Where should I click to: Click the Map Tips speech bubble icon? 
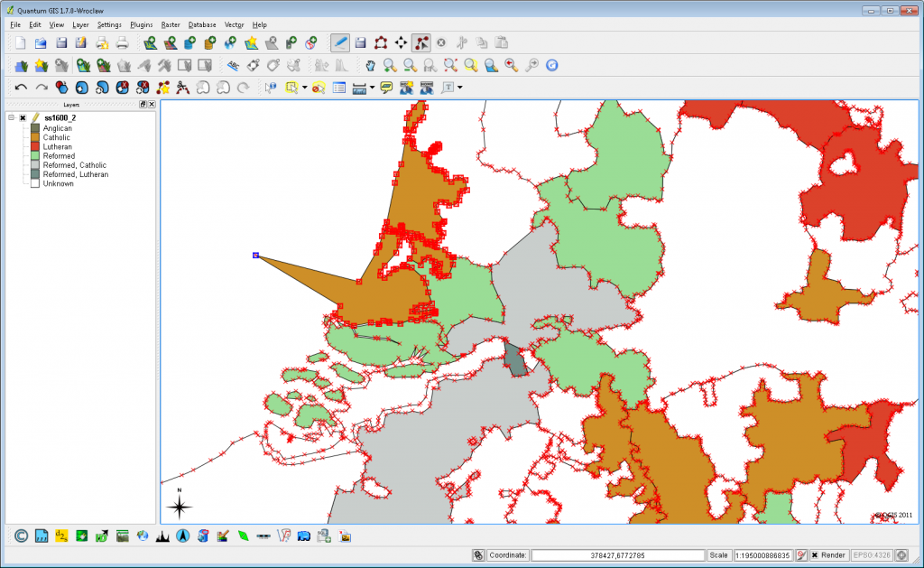pos(386,88)
